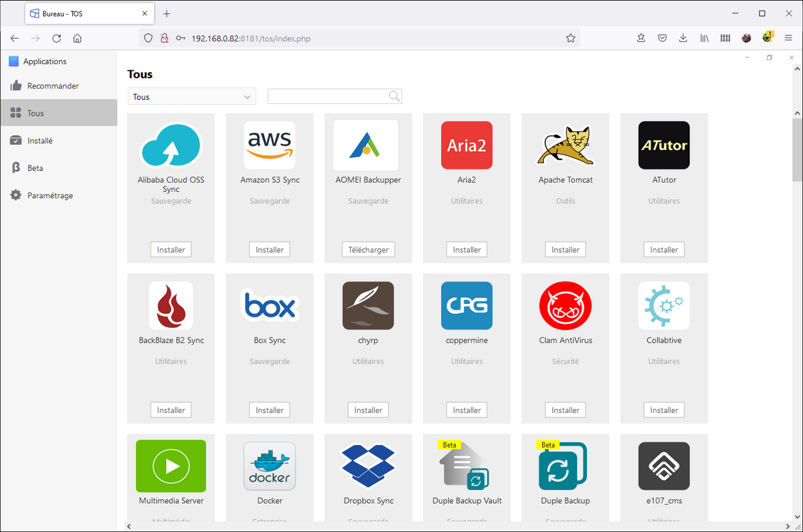Open the tracking protection shield
The image size is (803, 532).
pyautogui.click(x=149, y=38)
